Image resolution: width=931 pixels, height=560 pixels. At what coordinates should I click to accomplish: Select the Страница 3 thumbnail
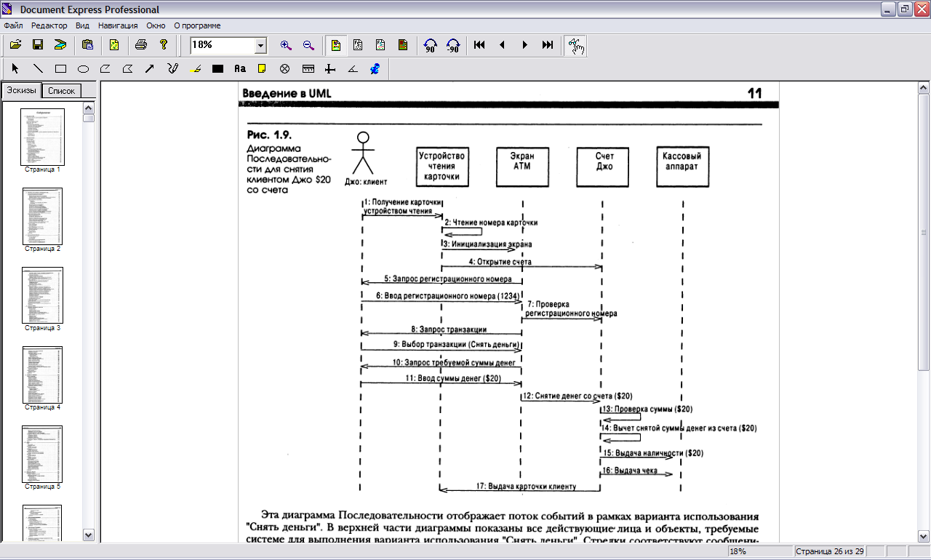[x=43, y=295]
